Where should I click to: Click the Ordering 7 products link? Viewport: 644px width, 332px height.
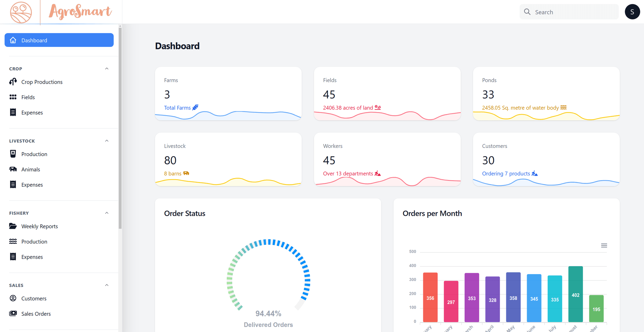[506, 174]
